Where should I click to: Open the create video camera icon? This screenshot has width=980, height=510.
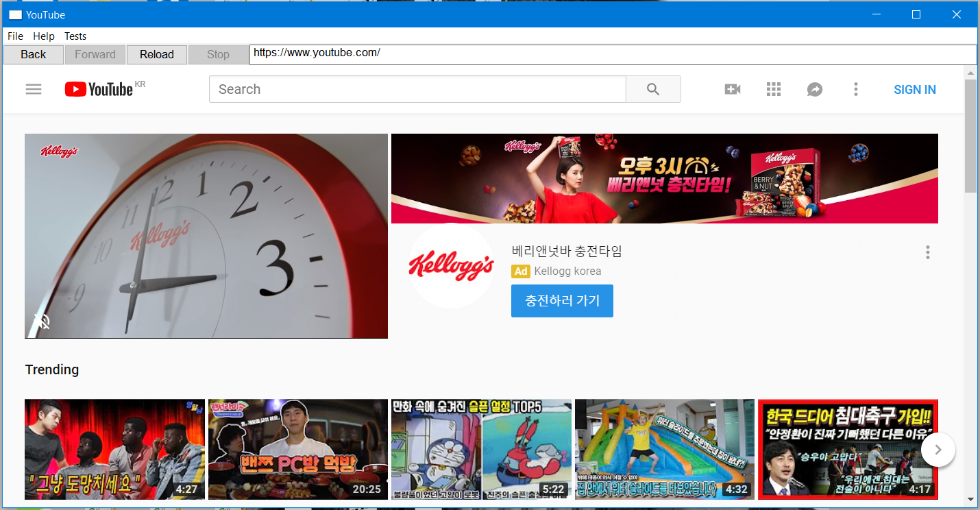[733, 89]
